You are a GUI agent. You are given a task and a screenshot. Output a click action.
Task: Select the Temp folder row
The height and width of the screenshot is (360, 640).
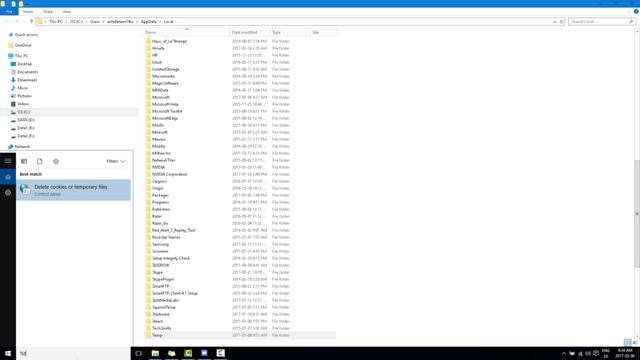pyautogui.click(x=240, y=335)
